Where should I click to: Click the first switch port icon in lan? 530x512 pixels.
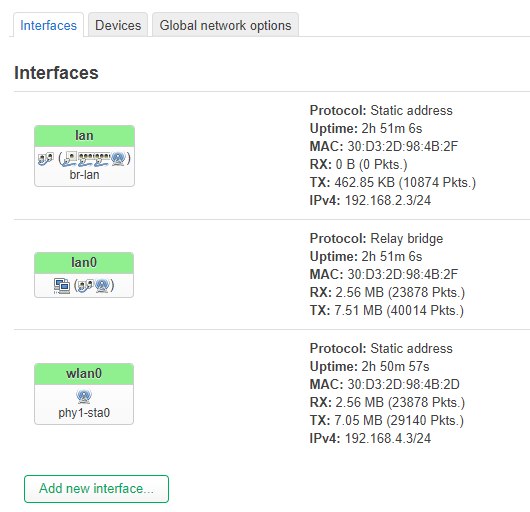[86, 160]
